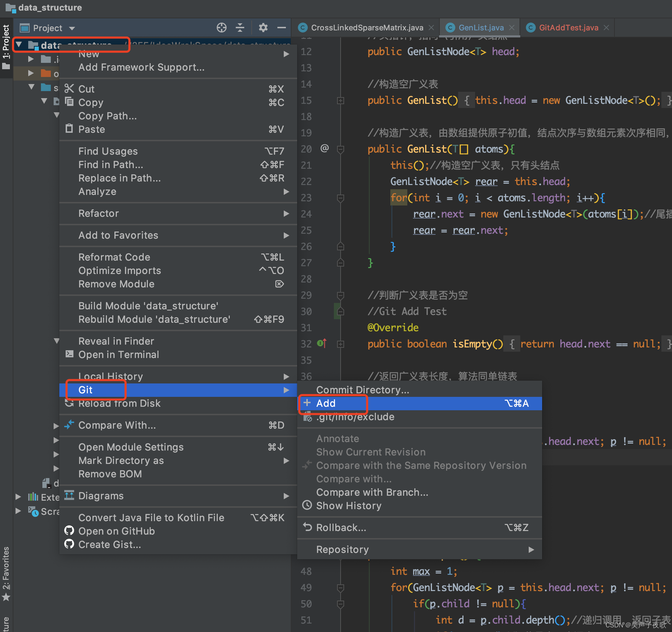Open the Repository submenu
The height and width of the screenshot is (632, 672).
419,549
